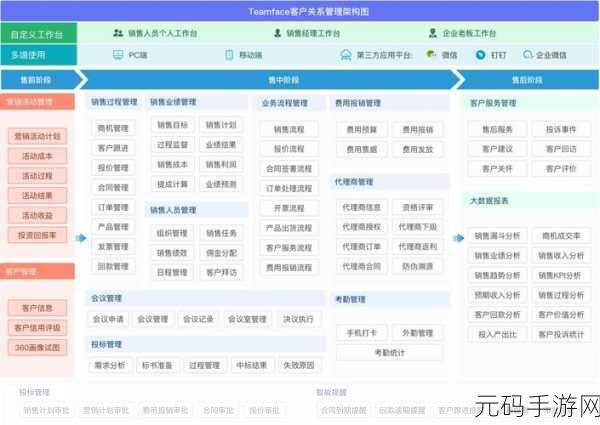
Task: Click the 销售目标 box
Action: [173, 125]
